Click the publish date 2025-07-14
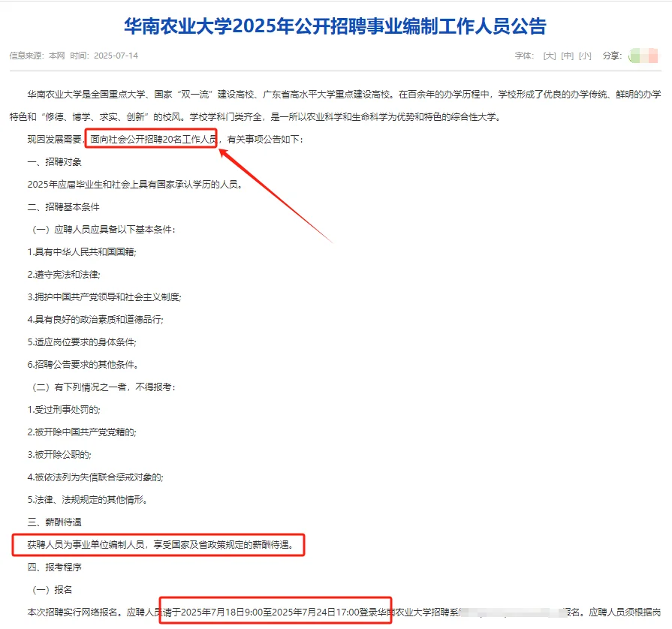The width and height of the screenshot is (672, 629). pos(116,56)
